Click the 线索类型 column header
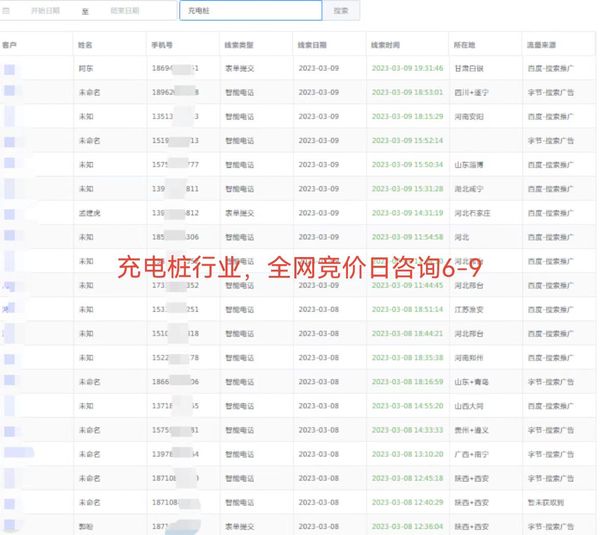This screenshot has width=600, height=535. tap(239, 45)
